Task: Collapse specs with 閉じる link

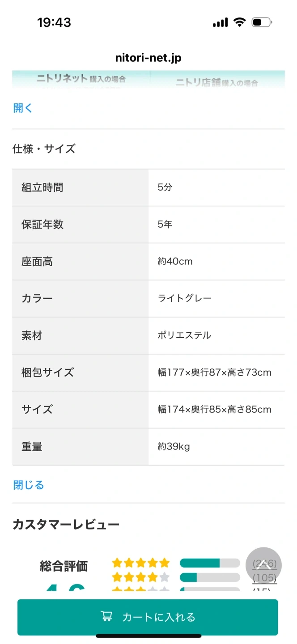Action: click(29, 485)
